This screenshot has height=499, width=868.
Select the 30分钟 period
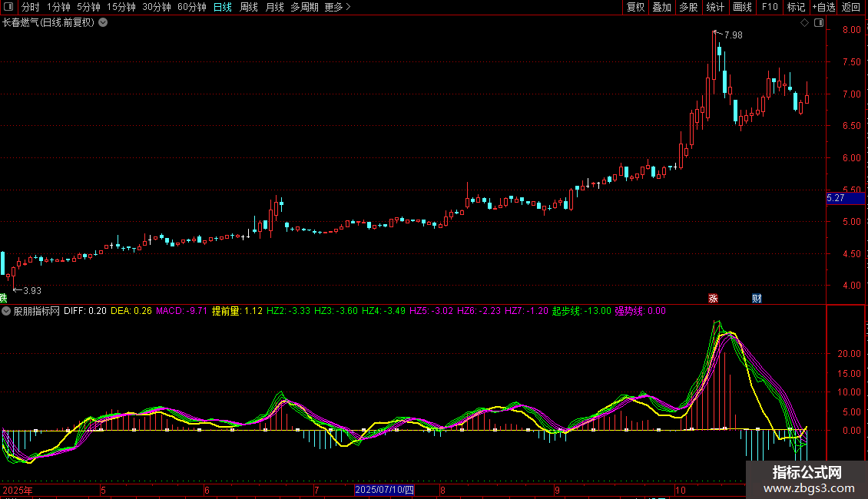[x=157, y=7]
